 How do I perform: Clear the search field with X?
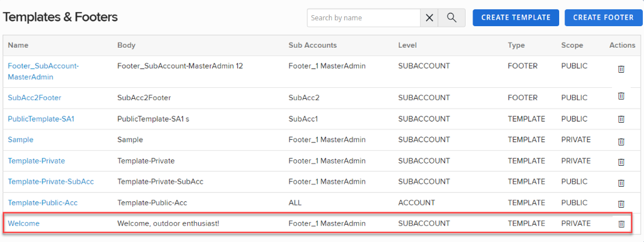(x=430, y=18)
